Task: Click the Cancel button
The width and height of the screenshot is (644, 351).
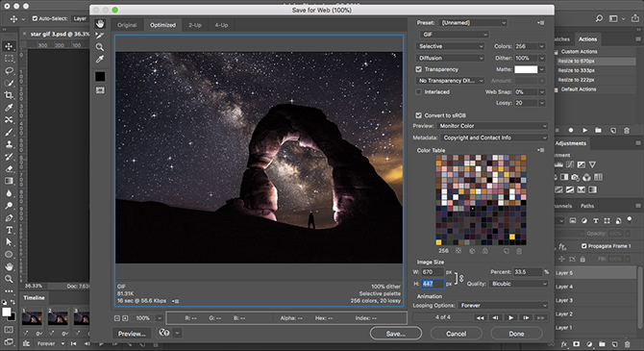Action: coord(456,334)
